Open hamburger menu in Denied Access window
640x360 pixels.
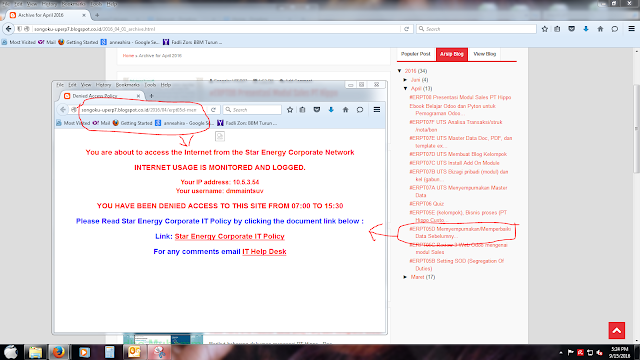click(377, 109)
